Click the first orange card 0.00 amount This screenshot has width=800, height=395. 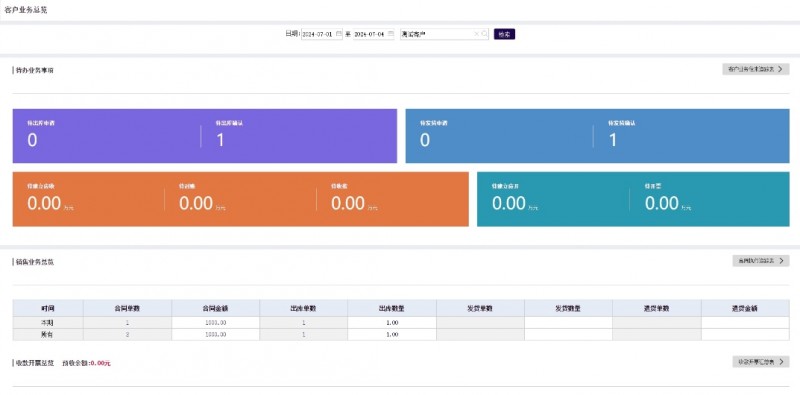pos(44,204)
